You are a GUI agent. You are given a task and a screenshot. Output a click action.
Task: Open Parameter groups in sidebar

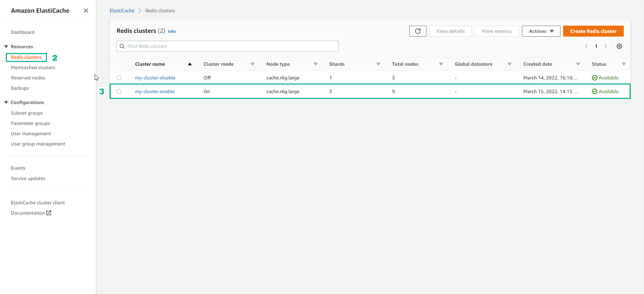(x=31, y=123)
